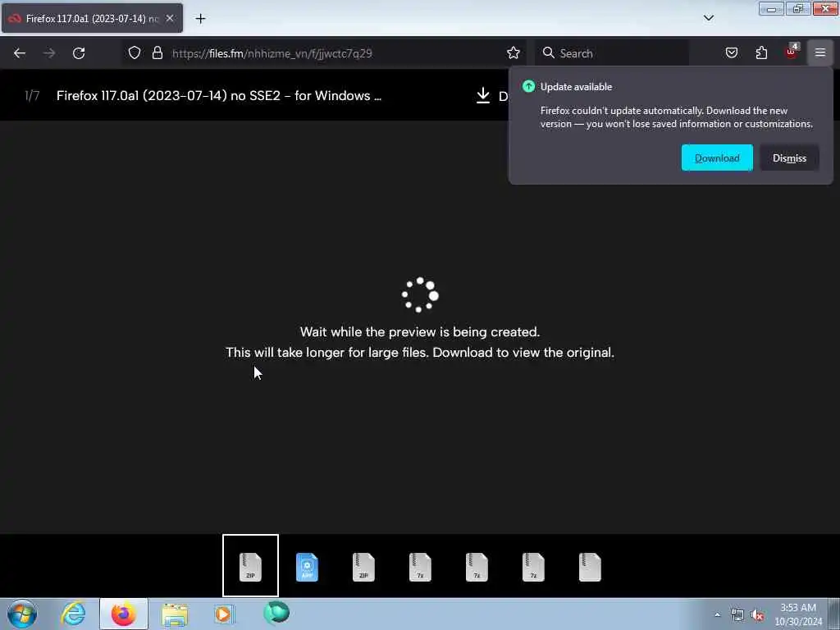
Task: Select the second 7z file thumbnail
Action: [477, 568]
